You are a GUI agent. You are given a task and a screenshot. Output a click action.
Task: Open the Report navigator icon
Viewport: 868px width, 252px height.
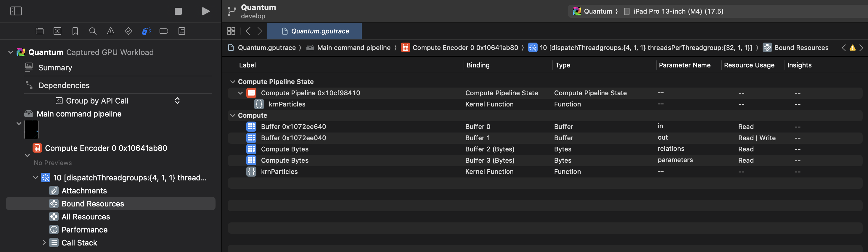coord(181,31)
